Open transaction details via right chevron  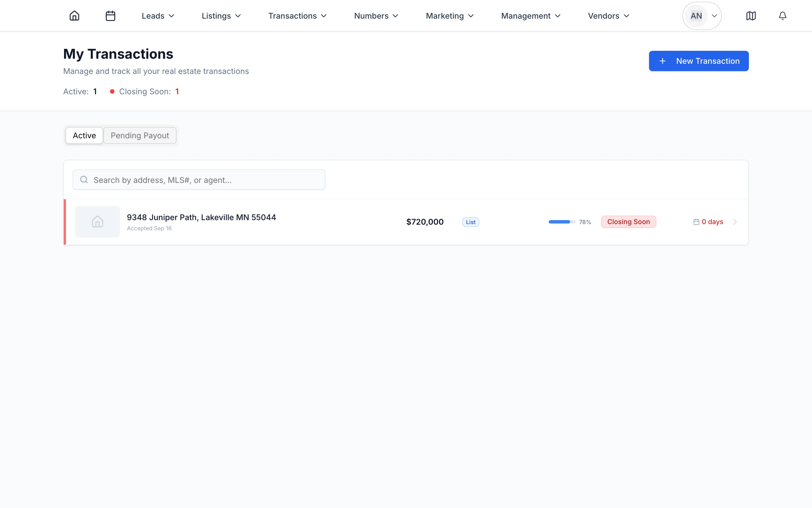point(735,222)
